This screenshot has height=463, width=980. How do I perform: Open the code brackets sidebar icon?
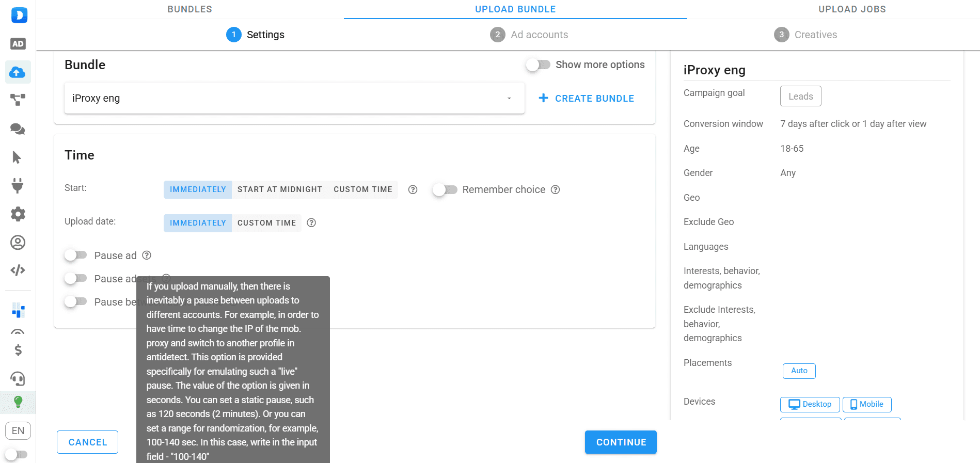[x=18, y=270]
